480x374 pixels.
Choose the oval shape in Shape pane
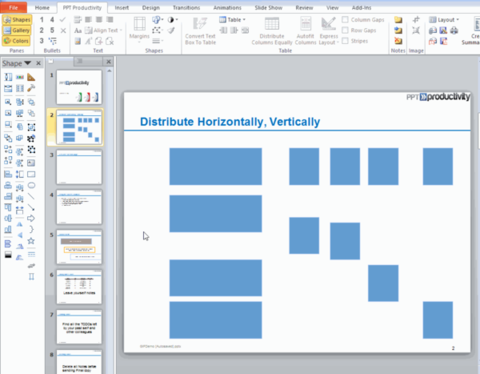(x=31, y=185)
